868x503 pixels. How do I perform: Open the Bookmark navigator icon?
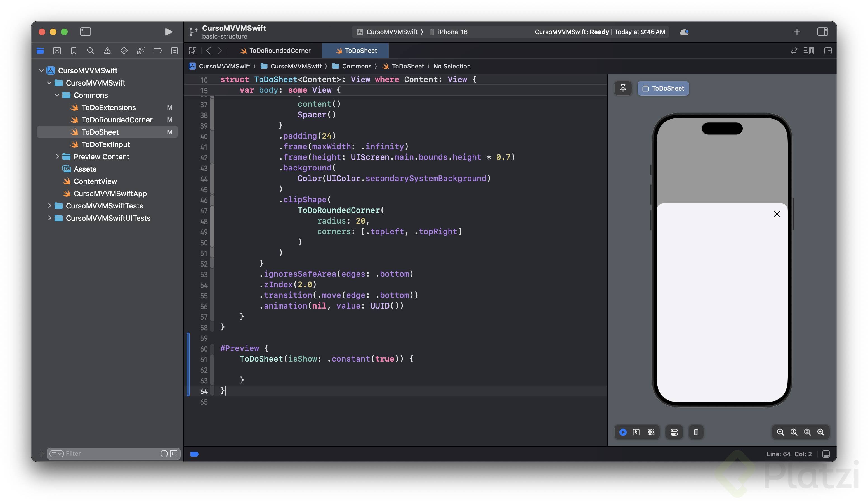[x=74, y=51]
